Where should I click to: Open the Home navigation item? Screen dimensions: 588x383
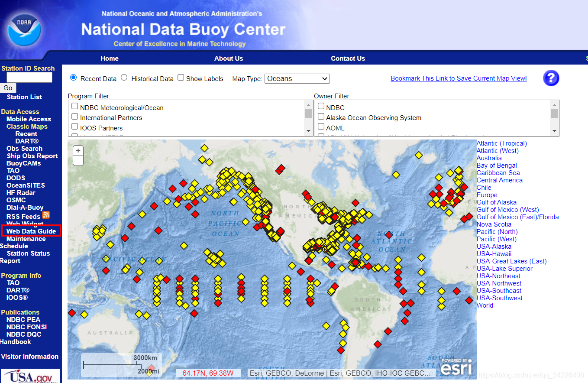(x=110, y=58)
